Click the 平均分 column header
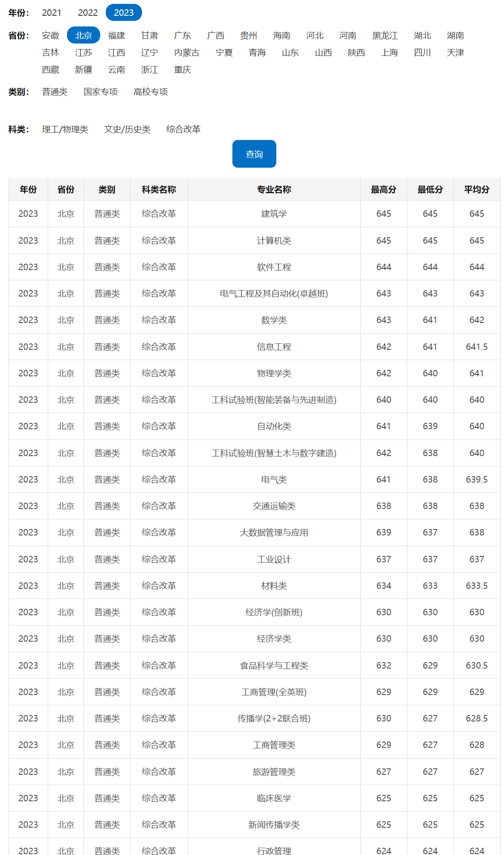 pyautogui.click(x=477, y=189)
